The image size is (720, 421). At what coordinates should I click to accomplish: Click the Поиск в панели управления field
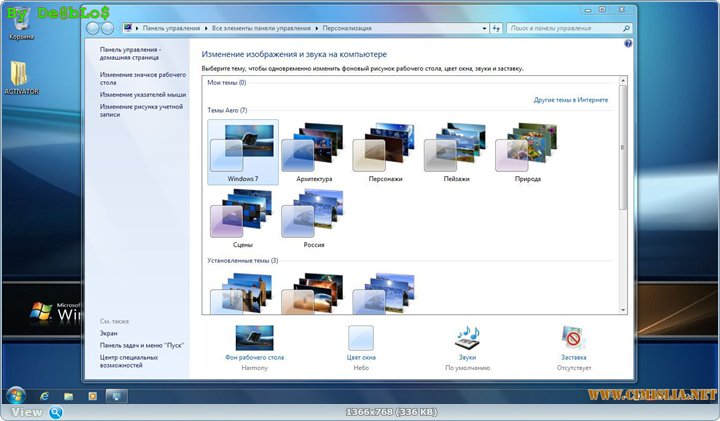point(565,28)
